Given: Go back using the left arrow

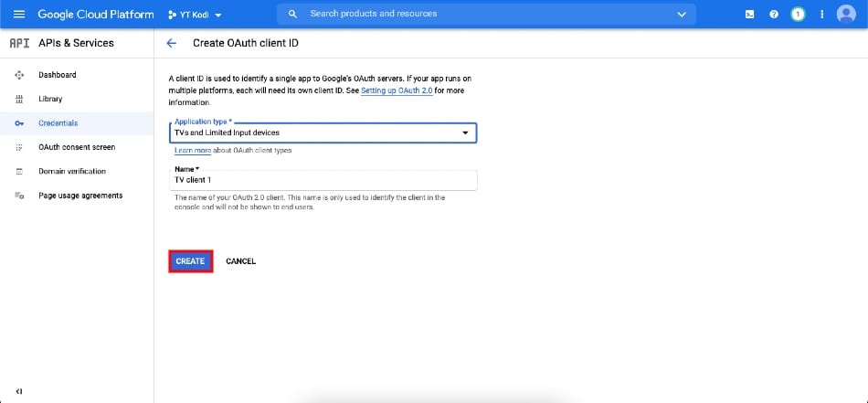Looking at the screenshot, I should [172, 43].
